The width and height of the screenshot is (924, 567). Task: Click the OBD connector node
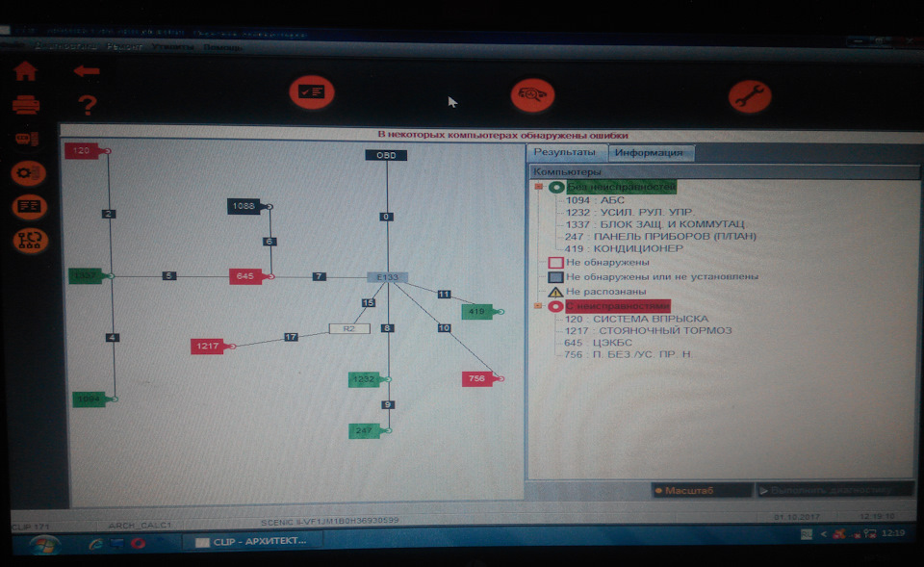[386, 155]
